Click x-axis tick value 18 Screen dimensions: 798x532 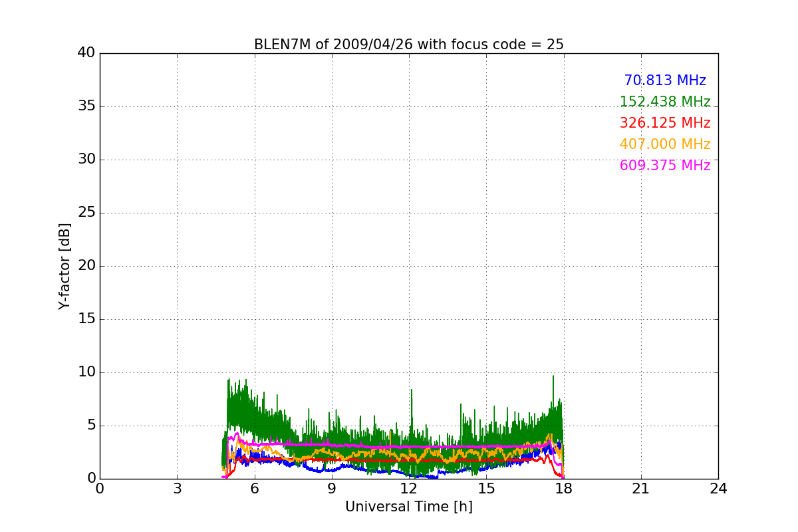564,488
